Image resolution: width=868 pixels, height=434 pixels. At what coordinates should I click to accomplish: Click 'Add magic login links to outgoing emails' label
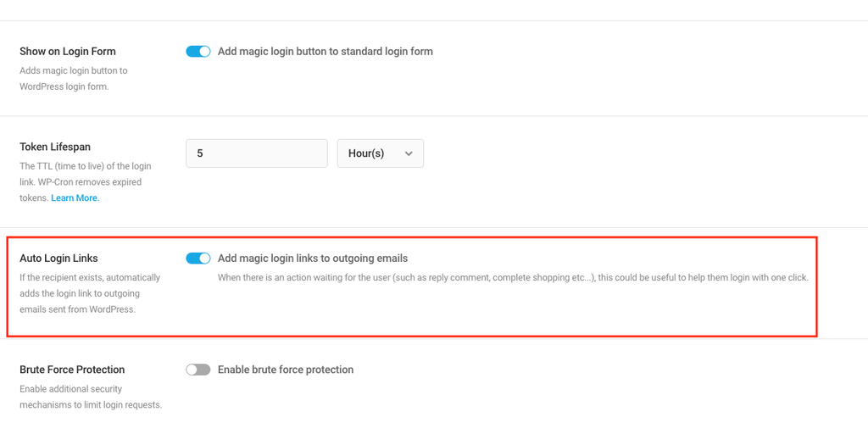[313, 258]
